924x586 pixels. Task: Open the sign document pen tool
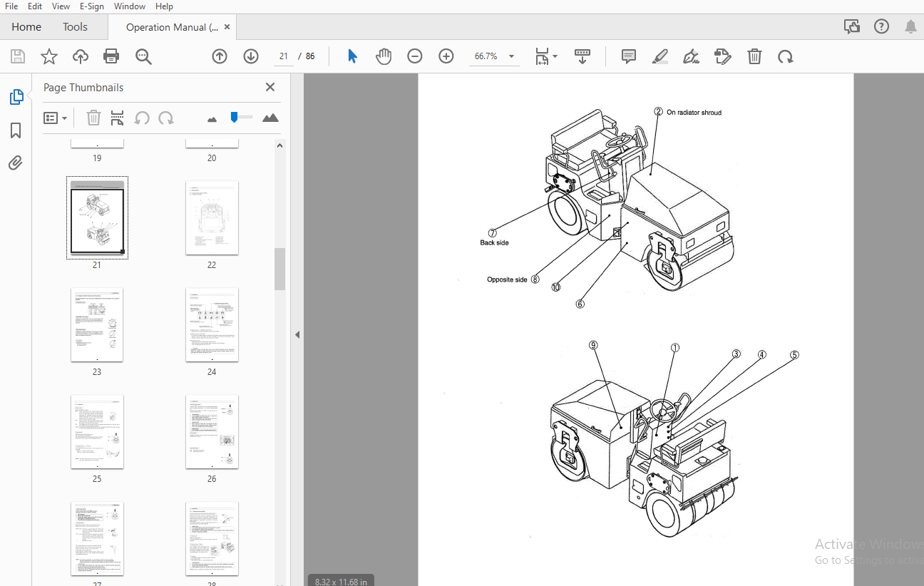691,56
